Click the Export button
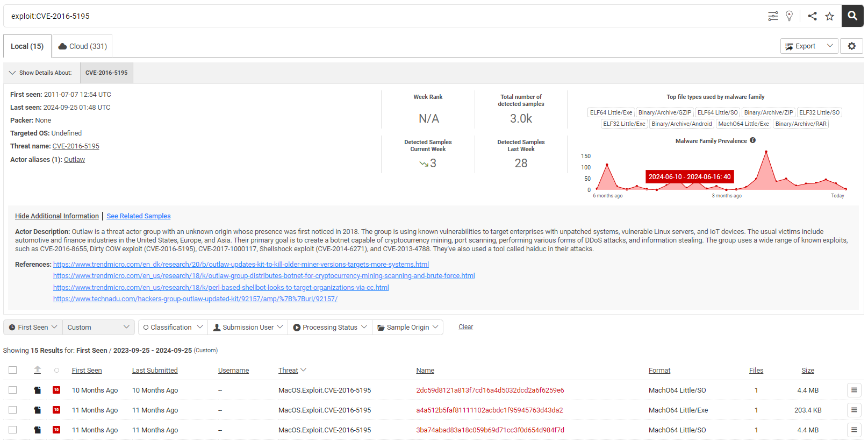Viewport: 868px width, 441px height. (x=801, y=46)
